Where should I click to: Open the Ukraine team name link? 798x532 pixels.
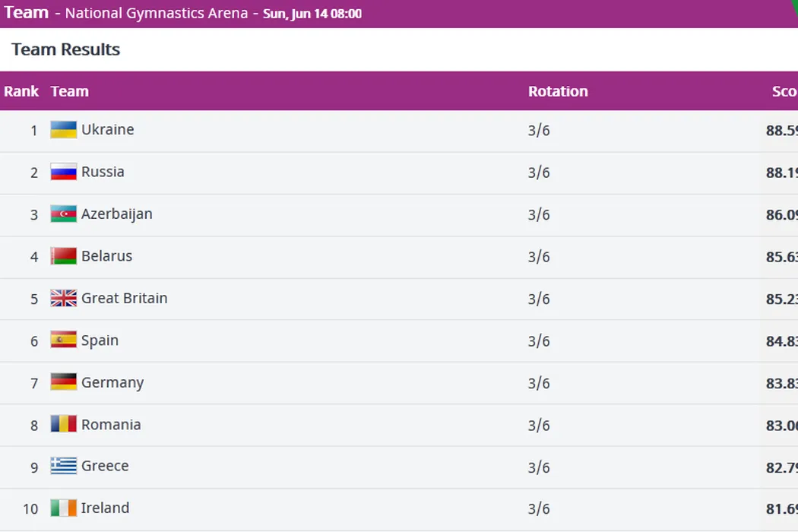(x=108, y=130)
